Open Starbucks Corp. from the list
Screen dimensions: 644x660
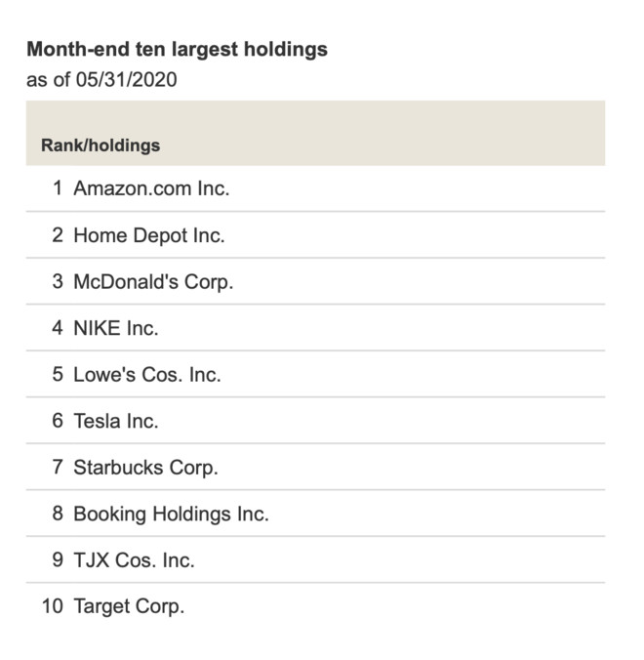145,468
